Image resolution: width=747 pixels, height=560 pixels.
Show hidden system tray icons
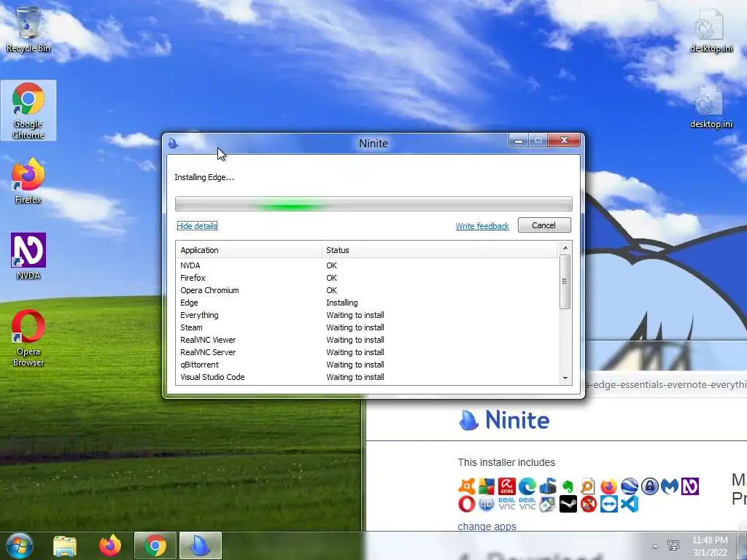pos(656,546)
